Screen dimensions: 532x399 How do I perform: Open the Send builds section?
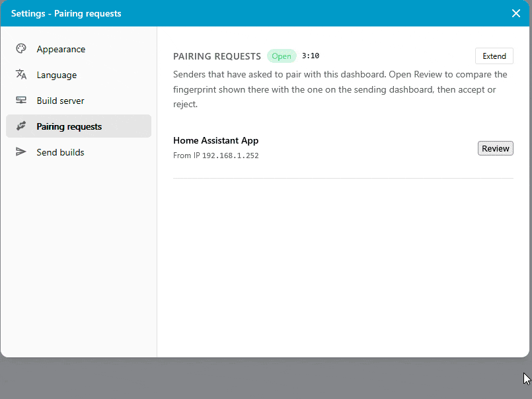pos(79,152)
